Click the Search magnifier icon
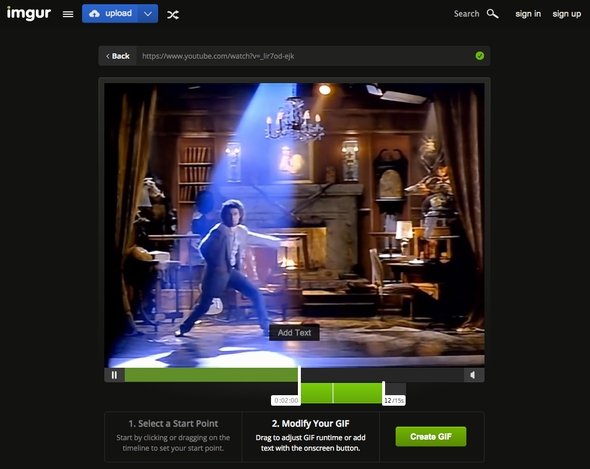590x469 pixels. 492,14
